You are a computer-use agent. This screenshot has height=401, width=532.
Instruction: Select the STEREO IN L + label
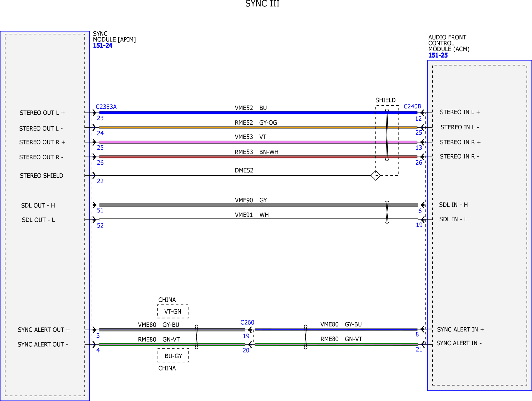coord(460,112)
